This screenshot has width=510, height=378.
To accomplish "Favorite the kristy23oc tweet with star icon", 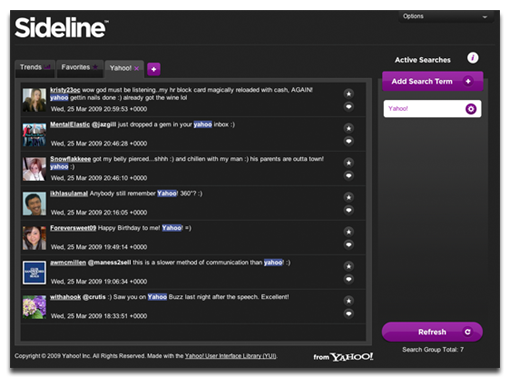I will pos(349,94).
